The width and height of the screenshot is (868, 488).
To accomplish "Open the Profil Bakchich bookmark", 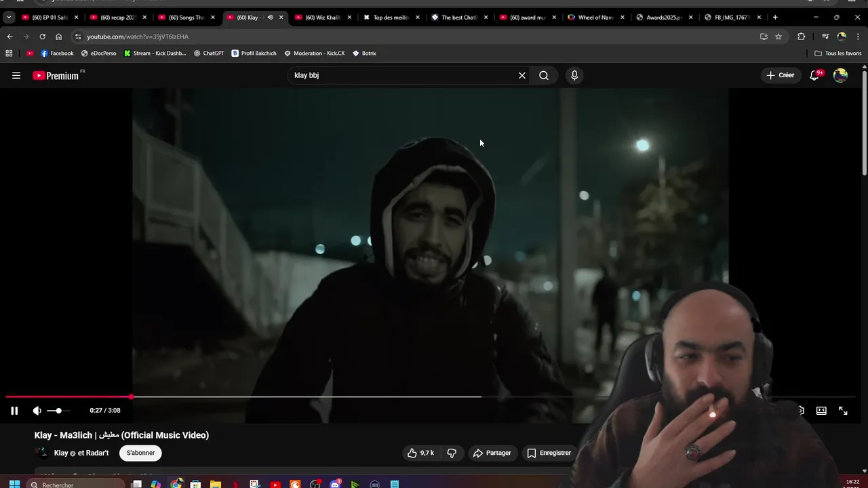I will click(x=254, y=53).
